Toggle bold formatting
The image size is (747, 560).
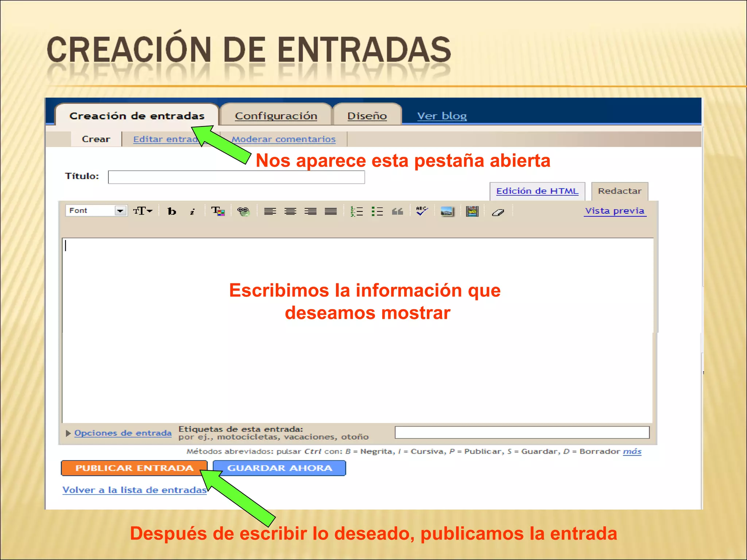(x=172, y=211)
